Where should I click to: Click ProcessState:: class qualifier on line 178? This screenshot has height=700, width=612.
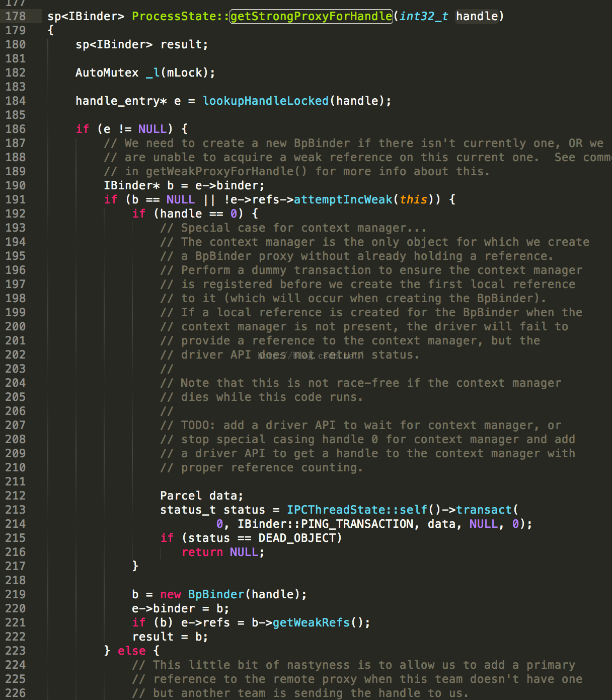click(181, 16)
